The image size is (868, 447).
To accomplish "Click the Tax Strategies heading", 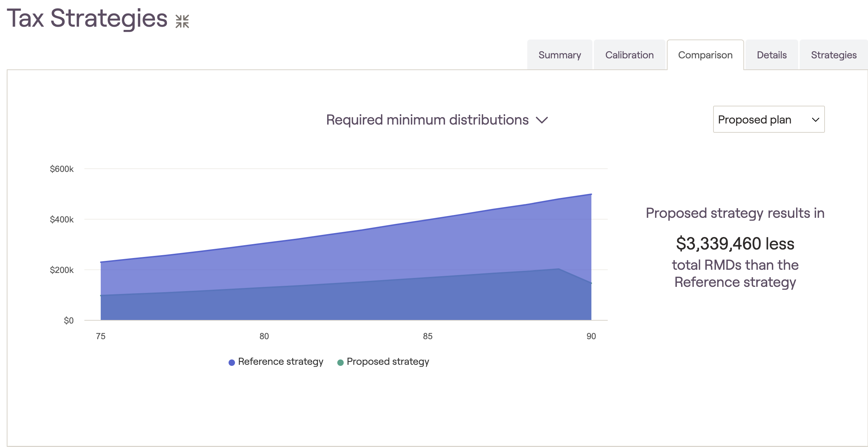I will [87, 18].
